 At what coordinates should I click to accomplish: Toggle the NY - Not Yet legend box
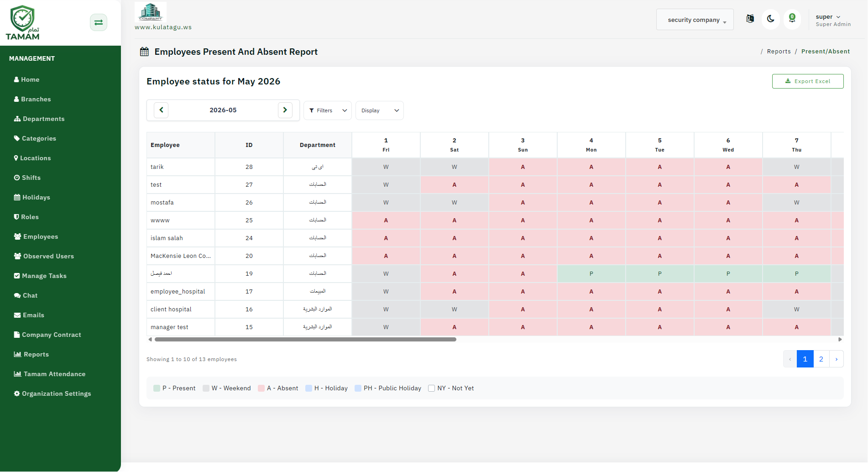[431, 388]
